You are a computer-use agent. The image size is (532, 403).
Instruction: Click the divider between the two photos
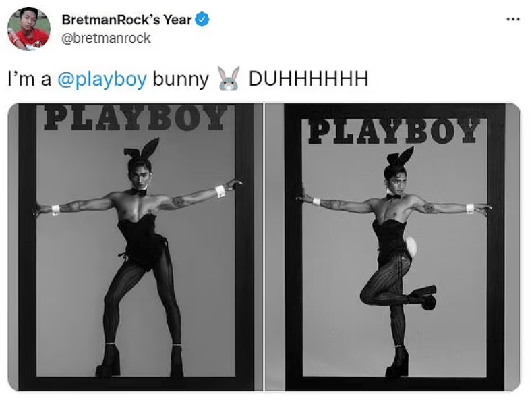pos(264,247)
